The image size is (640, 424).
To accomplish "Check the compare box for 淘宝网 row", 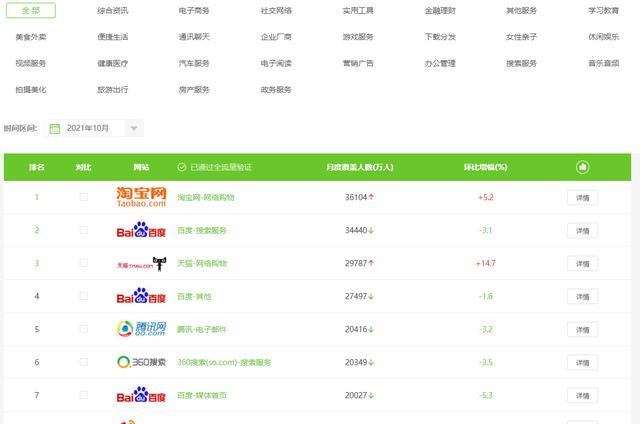I will (x=84, y=197).
